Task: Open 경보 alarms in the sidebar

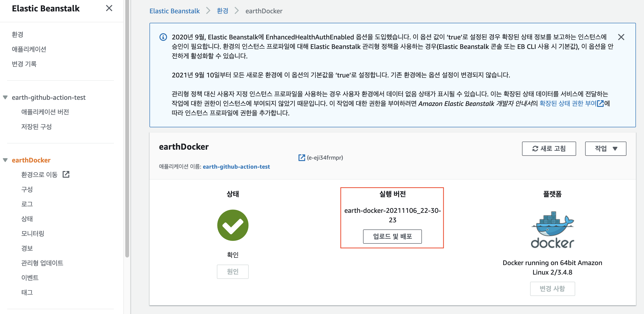Action: pyautogui.click(x=27, y=248)
